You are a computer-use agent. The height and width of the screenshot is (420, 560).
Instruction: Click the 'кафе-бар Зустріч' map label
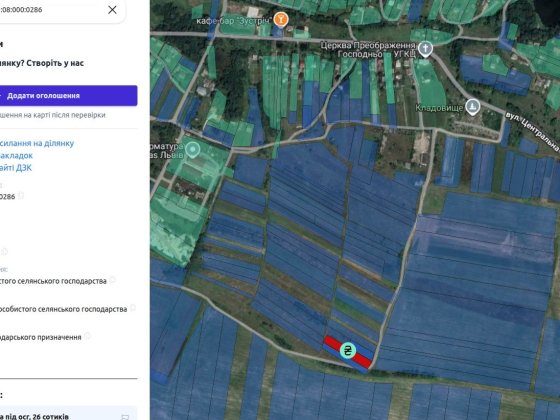[234, 21]
